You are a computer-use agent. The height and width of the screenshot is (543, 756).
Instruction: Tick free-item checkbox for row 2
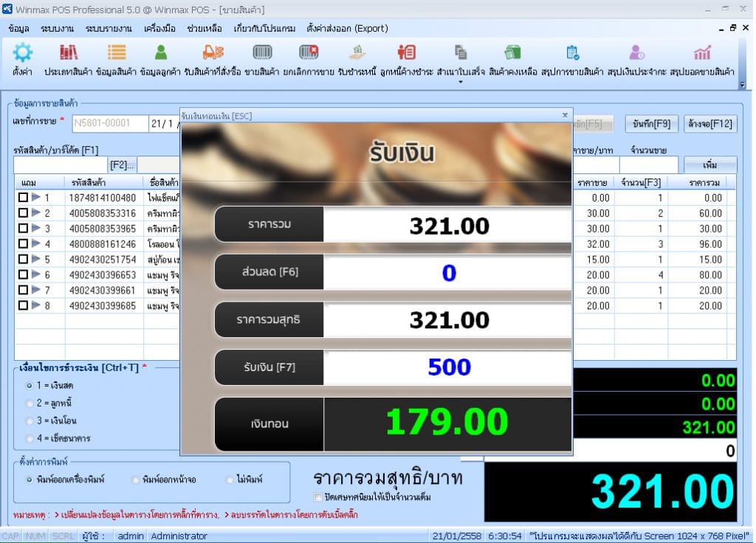(23, 212)
